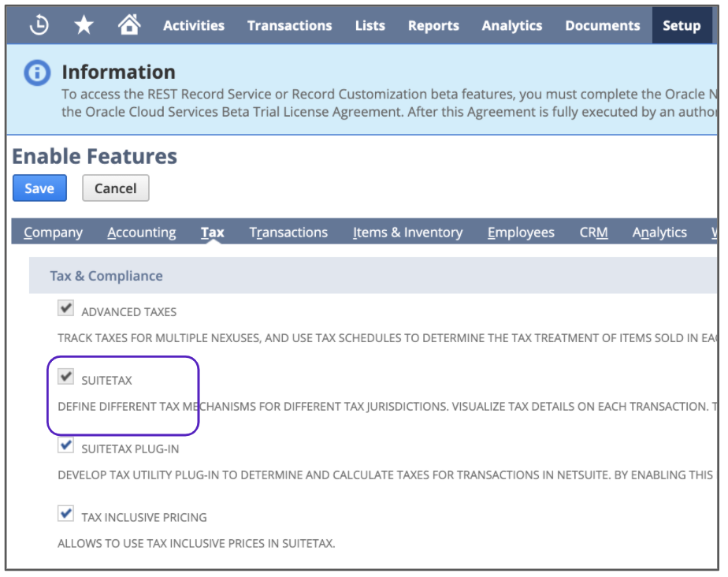
Task: Disable the Tax Inclusive Pricing checkbox
Action: 66,515
